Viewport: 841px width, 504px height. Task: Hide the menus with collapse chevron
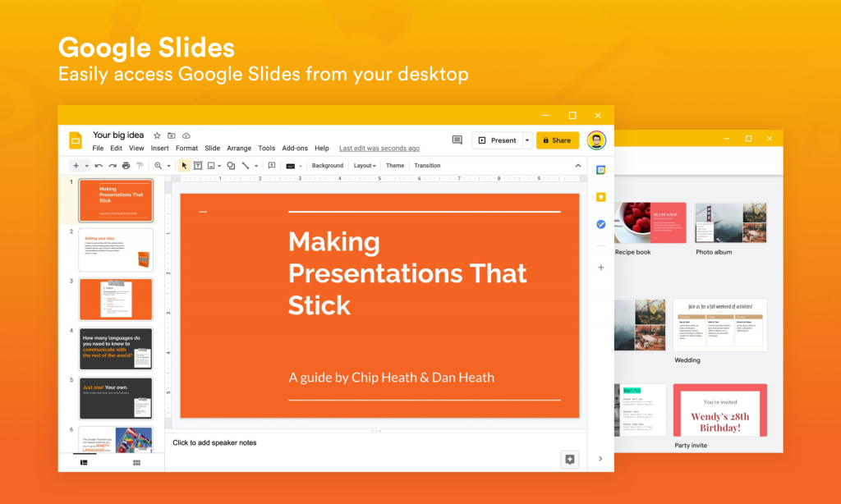point(577,166)
